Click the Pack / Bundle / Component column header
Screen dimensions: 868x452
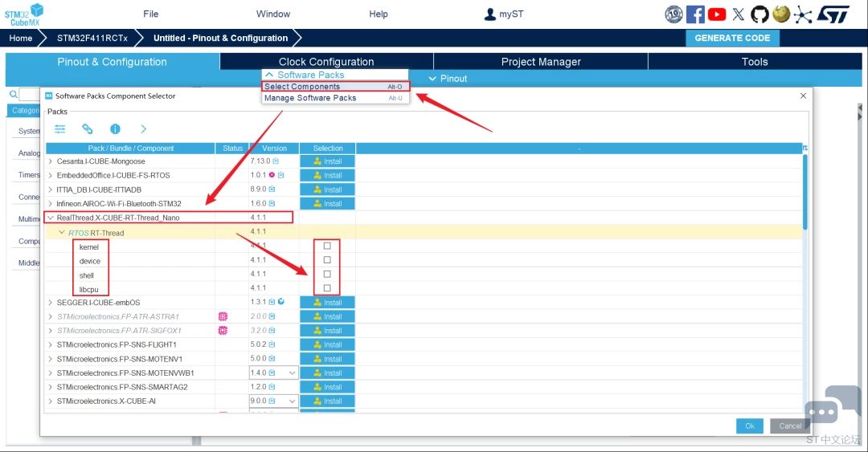click(130, 149)
